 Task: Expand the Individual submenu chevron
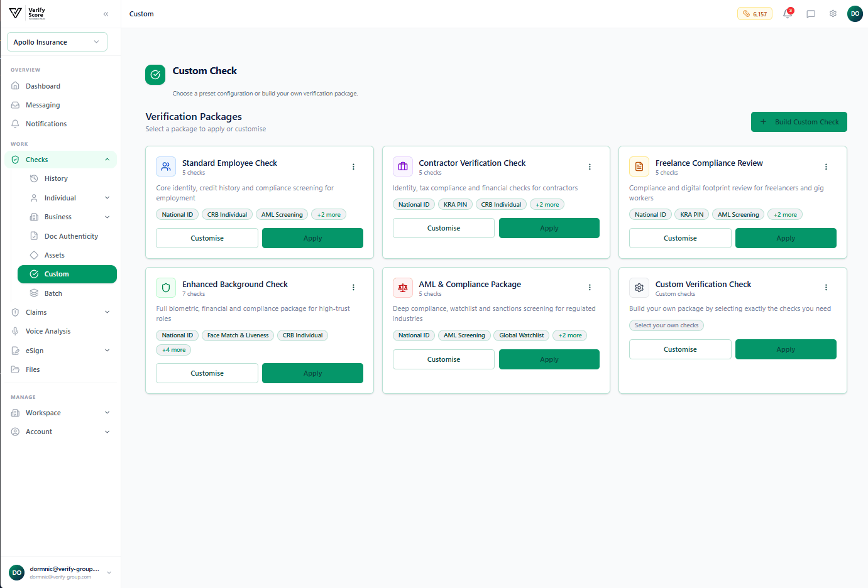point(107,198)
